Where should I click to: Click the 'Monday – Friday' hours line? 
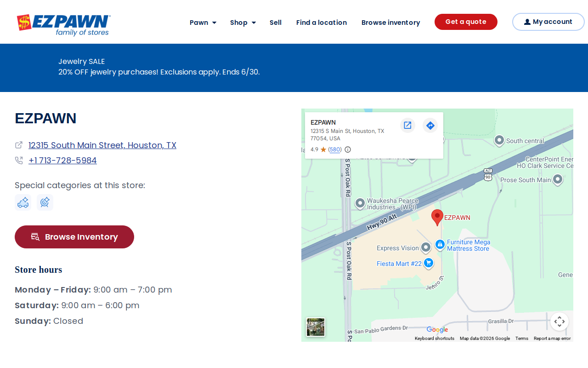(x=93, y=290)
